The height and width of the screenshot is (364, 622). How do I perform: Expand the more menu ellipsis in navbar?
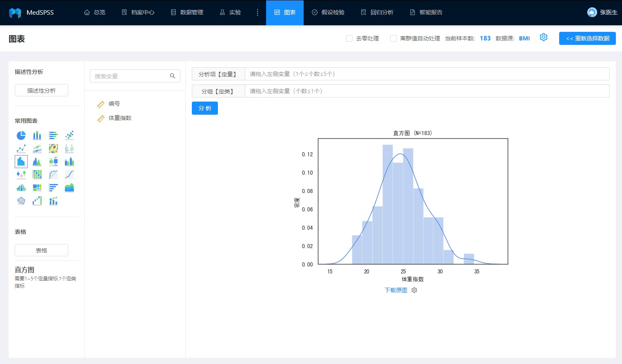[258, 13]
